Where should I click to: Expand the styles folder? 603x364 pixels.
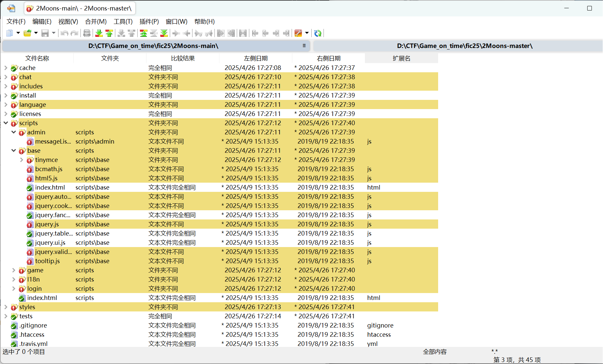[x=6, y=307]
